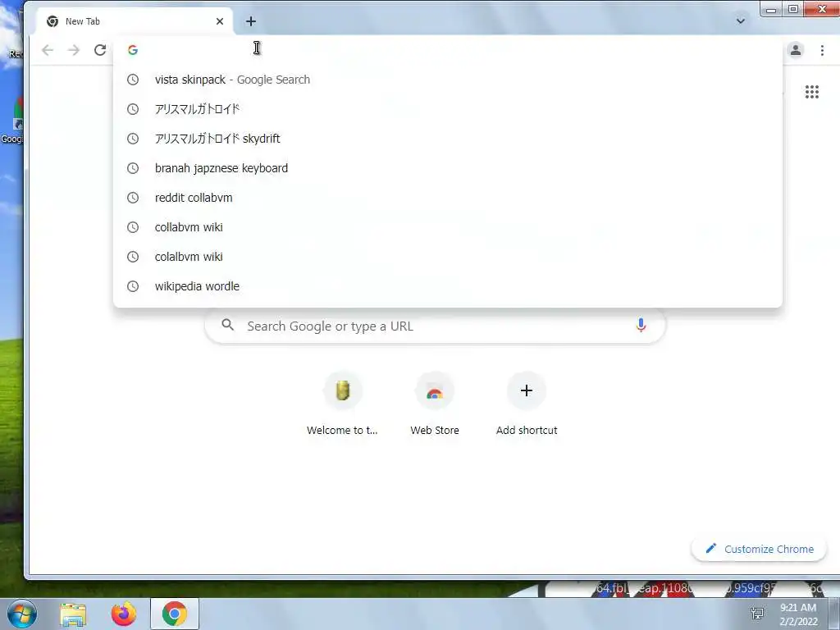Close the New Tab tab
The width and height of the screenshot is (840, 630).
coord(220,21)
